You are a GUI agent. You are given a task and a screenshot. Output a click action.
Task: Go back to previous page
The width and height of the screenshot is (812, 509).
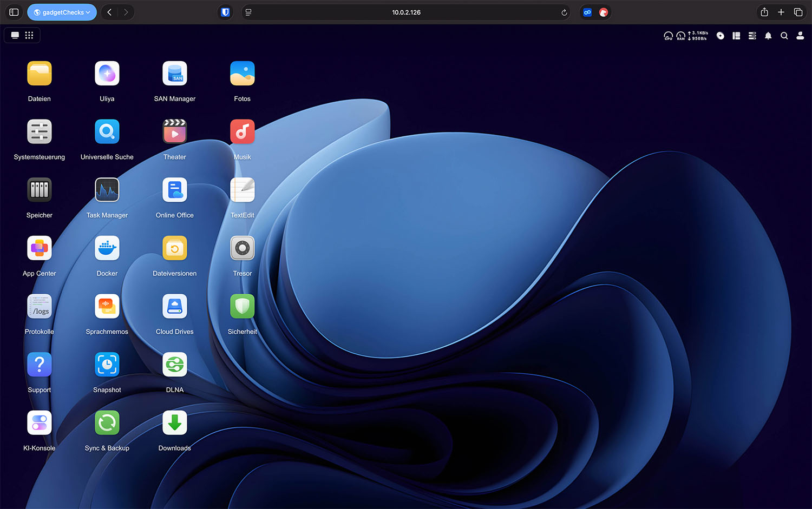point(109,12)
